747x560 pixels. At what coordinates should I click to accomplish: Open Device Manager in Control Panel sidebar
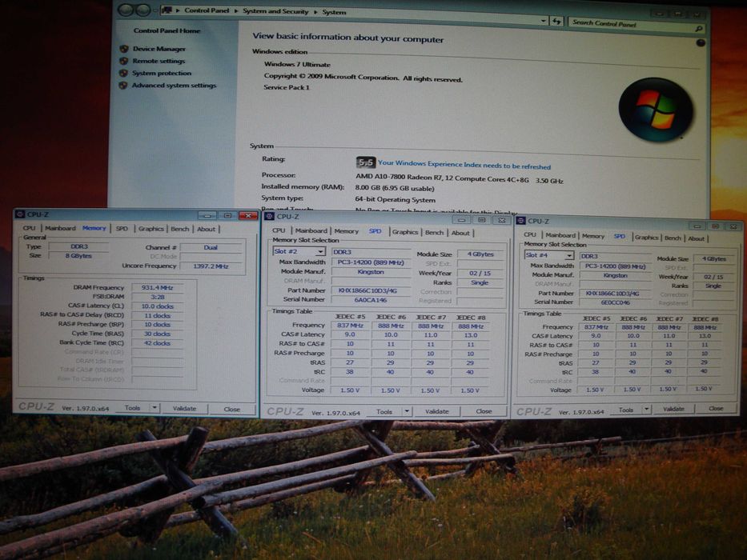click(x=159, y=49)
